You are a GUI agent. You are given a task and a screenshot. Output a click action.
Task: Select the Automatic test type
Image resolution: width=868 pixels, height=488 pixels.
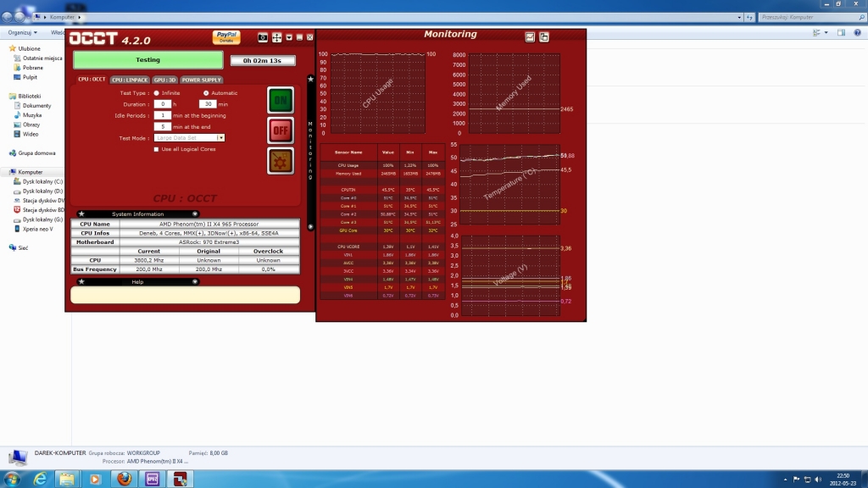pos(206,93)
